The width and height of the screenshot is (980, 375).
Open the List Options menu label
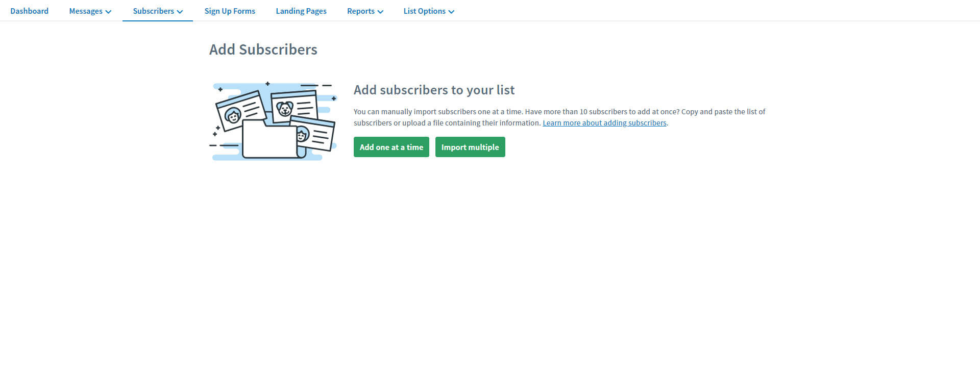pos(424,11)
